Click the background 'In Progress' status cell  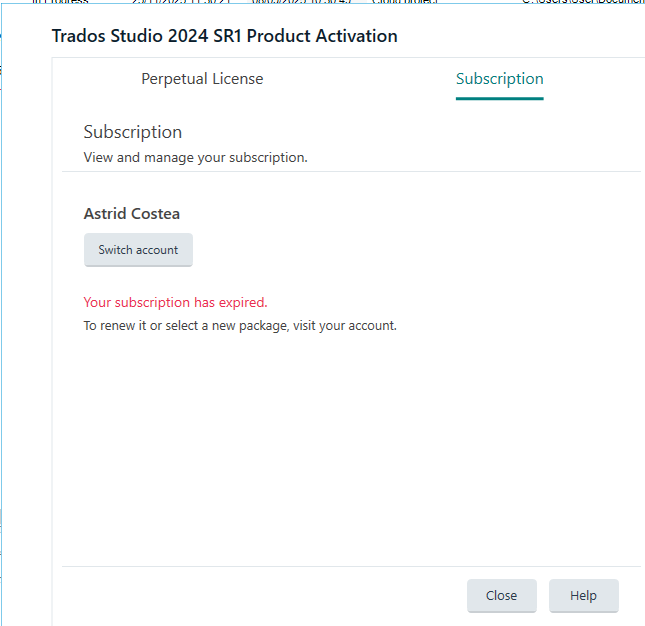[x=62, y=3]
